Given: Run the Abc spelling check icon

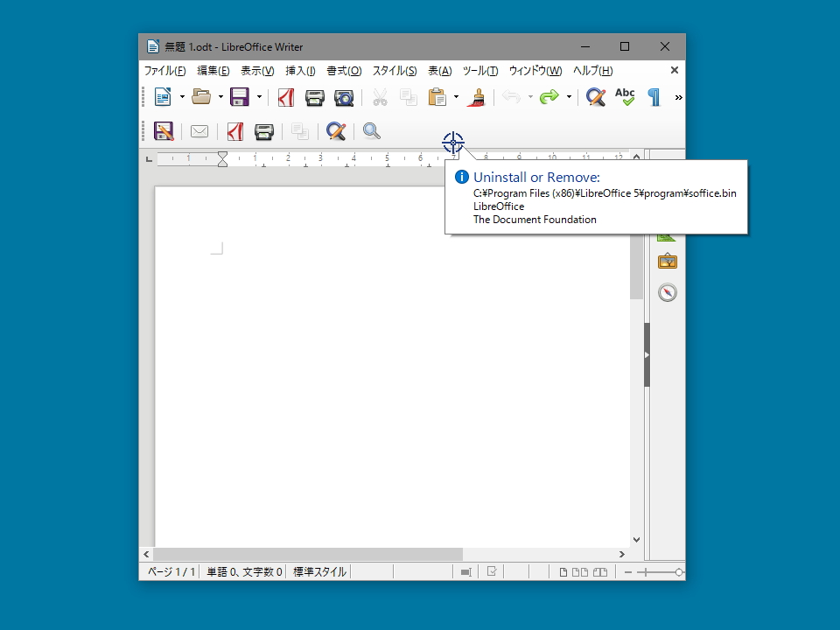Looking at the screenshot, I should 625,97.
